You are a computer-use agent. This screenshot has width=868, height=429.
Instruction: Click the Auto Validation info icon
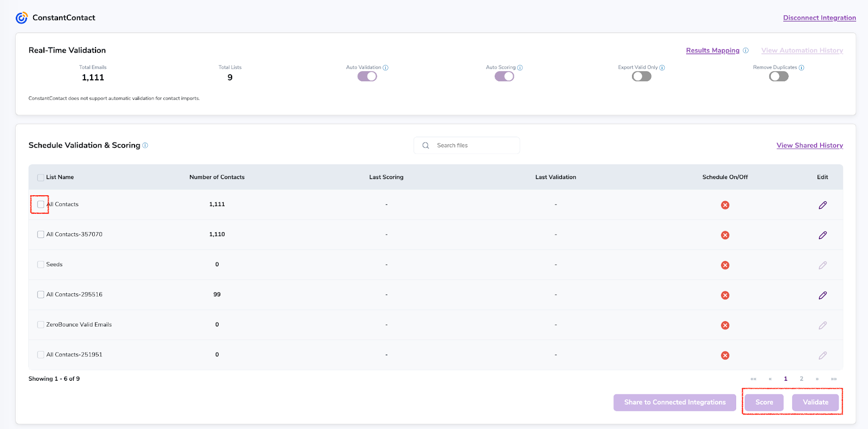click(x=386, y=68)
